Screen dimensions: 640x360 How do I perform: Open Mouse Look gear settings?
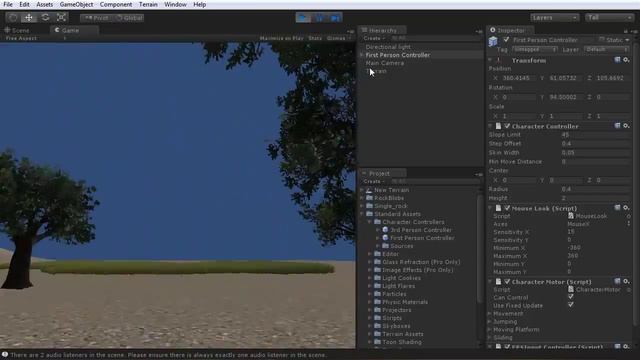[x=626, y=208]
